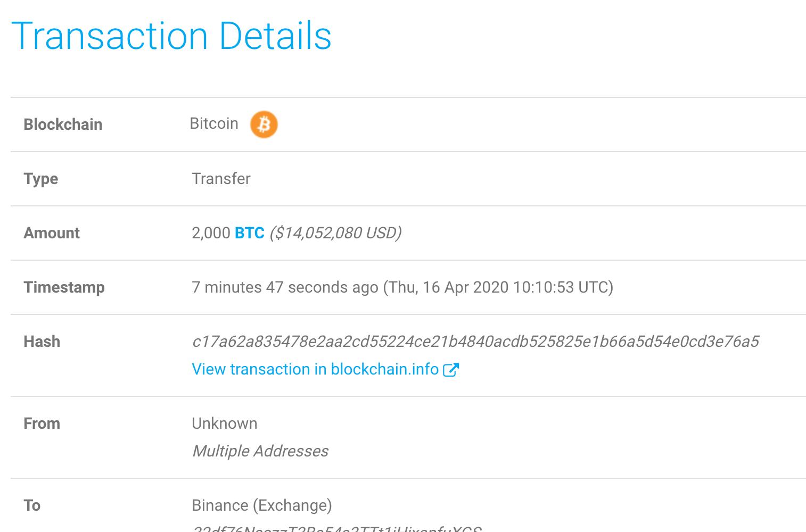Click the $14,052,080 USD value
Viewport: 806px width, 532px height.
(335, 233)
